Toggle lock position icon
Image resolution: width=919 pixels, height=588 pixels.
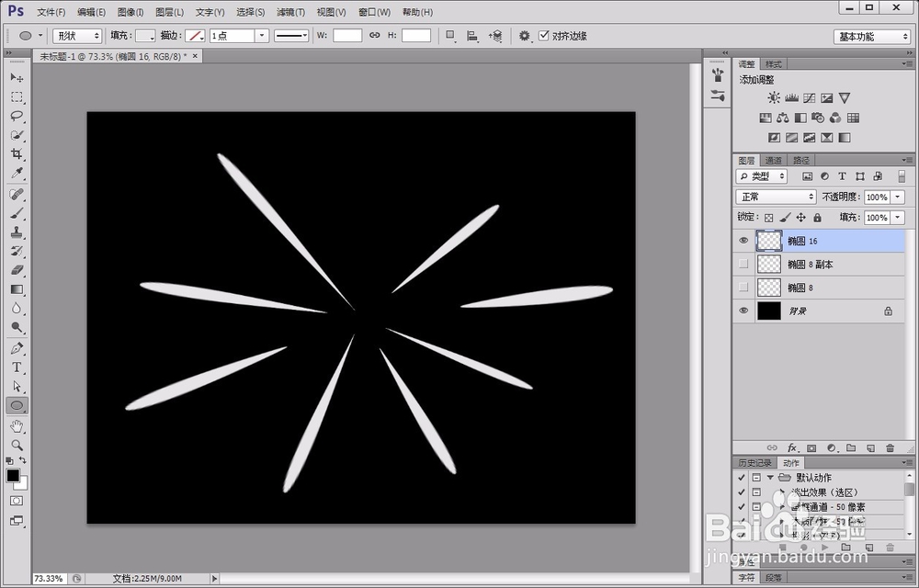pos(801,217)
